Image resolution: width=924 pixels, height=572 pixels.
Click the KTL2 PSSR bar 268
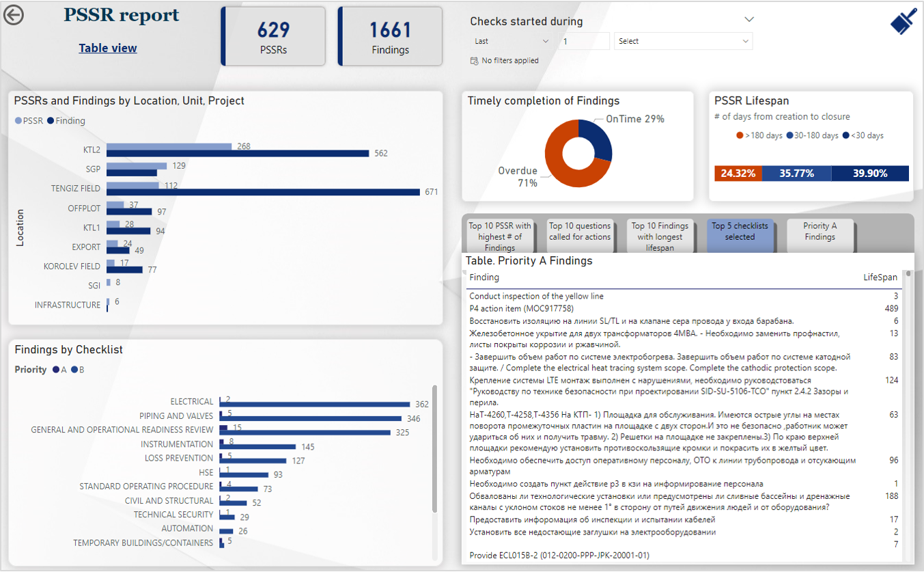169,146
